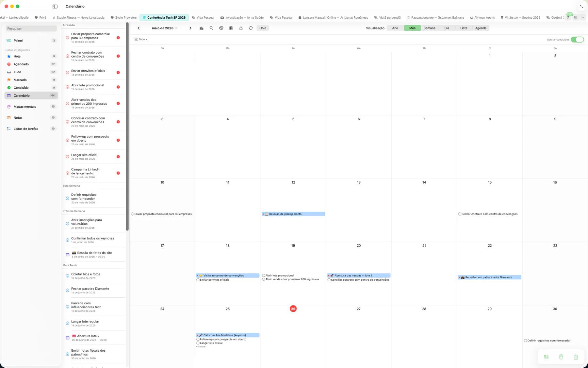Open Investigação — IA na Saúde tab
This screenshot has width=588, height=368.
point(242,18)
